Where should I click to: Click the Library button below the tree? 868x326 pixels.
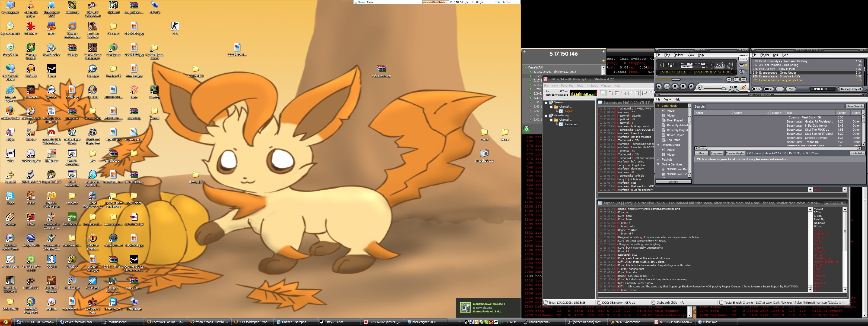[673, 181]
